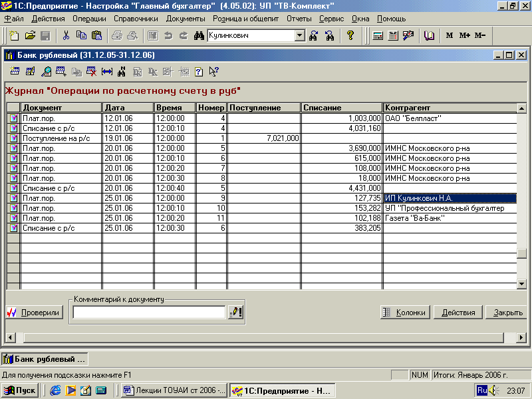Click the New row icon in journal toolbar
The width and height of the screenshot is (532, 399).
[15, 71]
